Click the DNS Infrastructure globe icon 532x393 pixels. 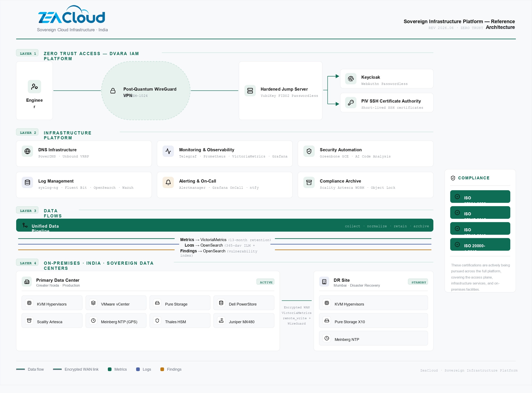27,151
